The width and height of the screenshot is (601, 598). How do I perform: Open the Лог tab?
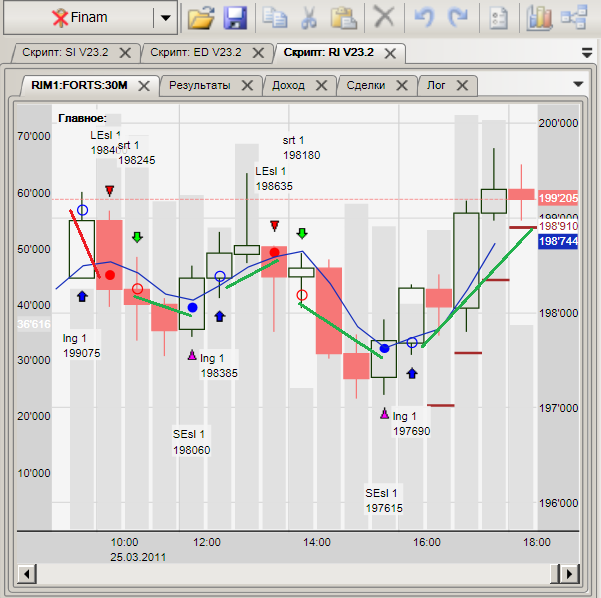click(436, 85)
